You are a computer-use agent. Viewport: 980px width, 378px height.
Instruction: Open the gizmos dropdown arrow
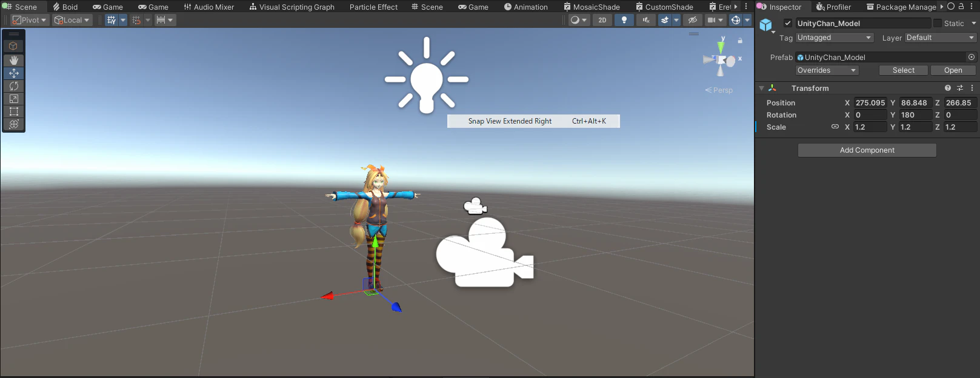click(747, 20)
